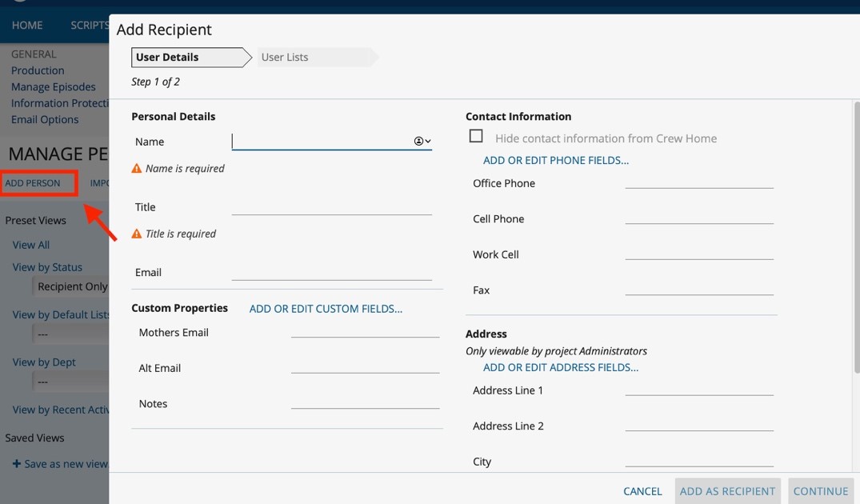Open the HOME navigation item

26,25
